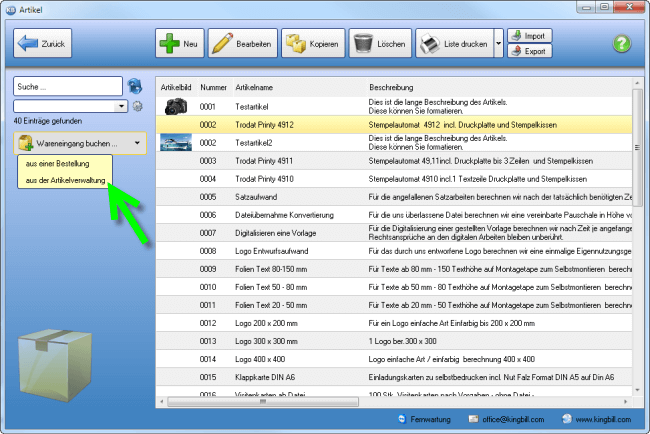Open office@kingbill.com email link
Image resolution: width=650 pixels, height=434 pixels.
click(x=513, y=419)
